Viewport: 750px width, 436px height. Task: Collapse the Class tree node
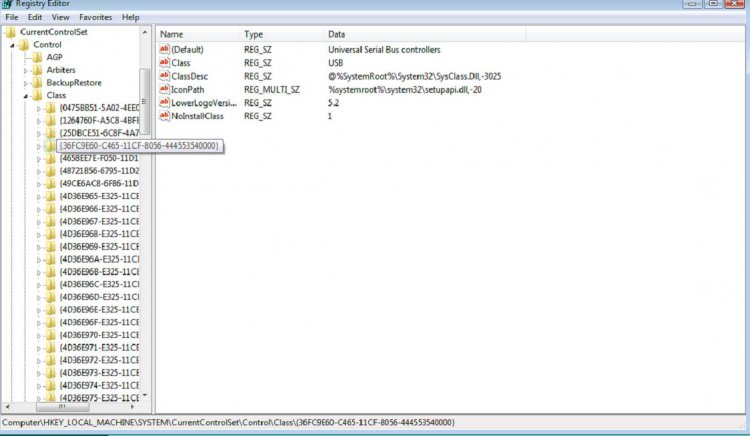[x=25, y=96]
